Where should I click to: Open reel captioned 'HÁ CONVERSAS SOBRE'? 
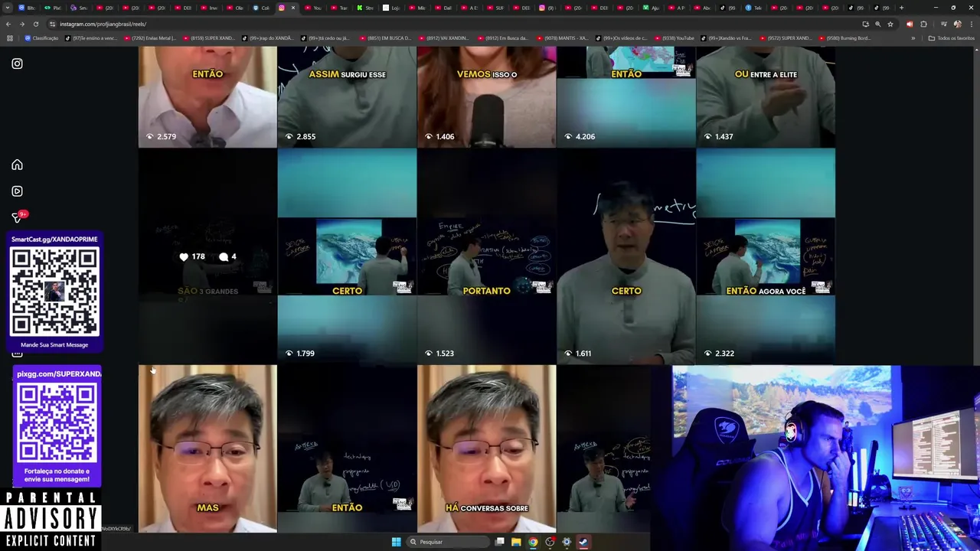click(487, 448)
